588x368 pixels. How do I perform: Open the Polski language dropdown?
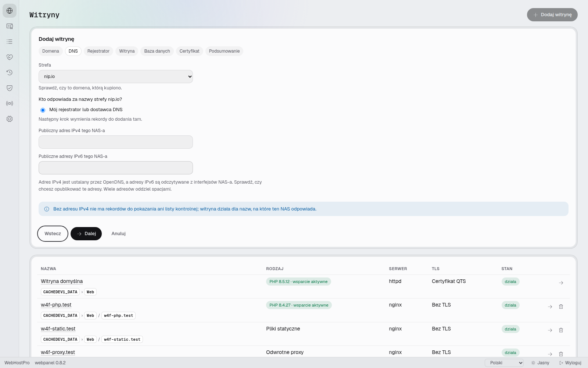pyautogui.click(x=504, y=363)
